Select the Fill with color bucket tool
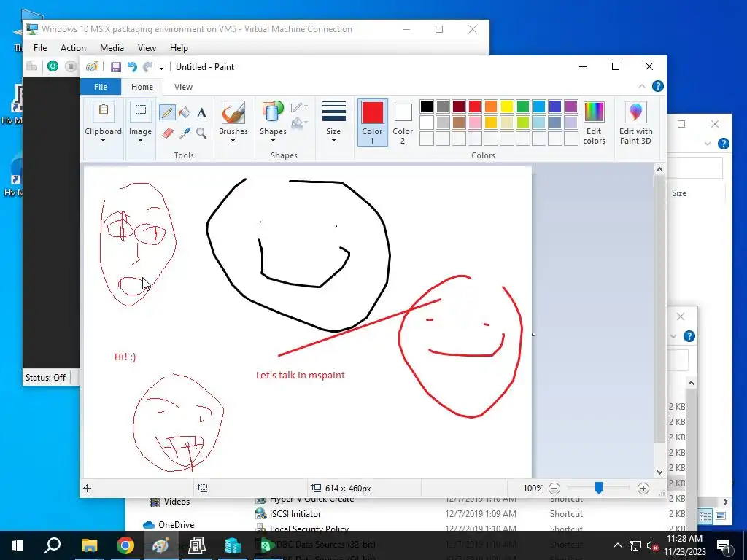This screenshot has width=747, height=560. click(x=185, y=113)
